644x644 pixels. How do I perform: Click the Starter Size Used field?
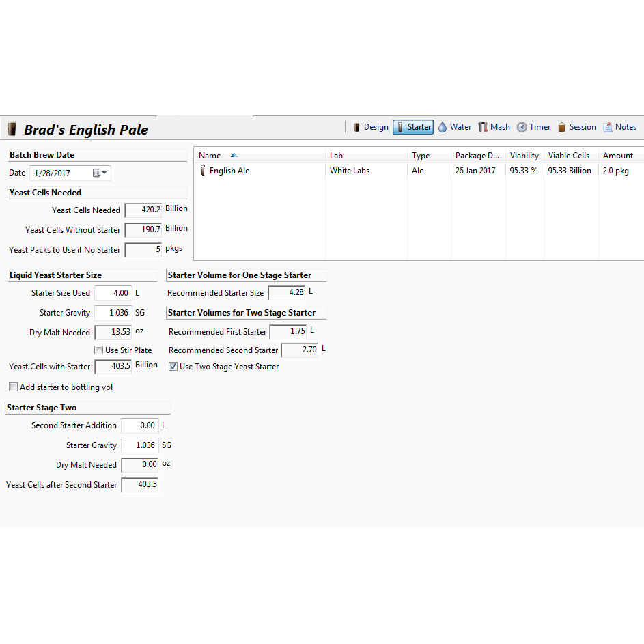tap(113, 293)
